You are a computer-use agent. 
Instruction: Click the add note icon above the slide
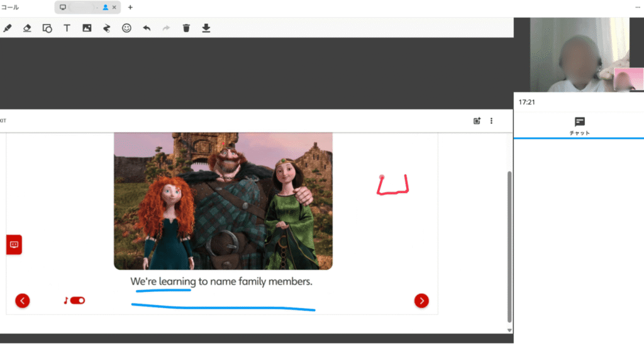point(477,121)
